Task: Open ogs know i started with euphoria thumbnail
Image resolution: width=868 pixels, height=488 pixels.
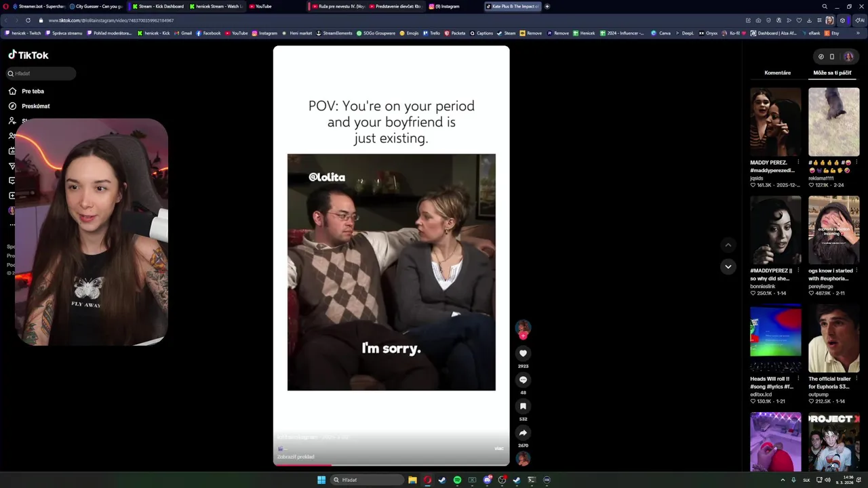Action: [834, 230]
